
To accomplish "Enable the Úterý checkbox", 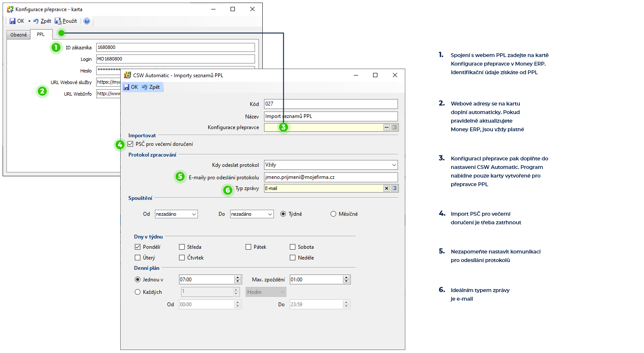I will click(138, 258).
